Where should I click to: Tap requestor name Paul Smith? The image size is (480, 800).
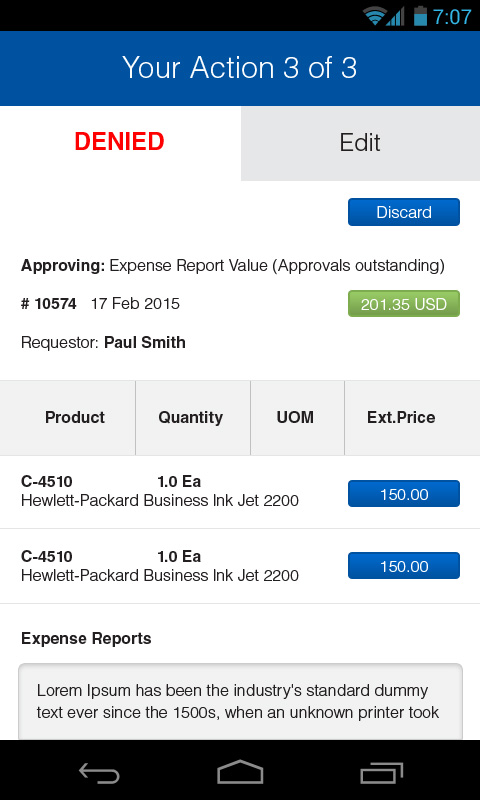click(145, 342)
